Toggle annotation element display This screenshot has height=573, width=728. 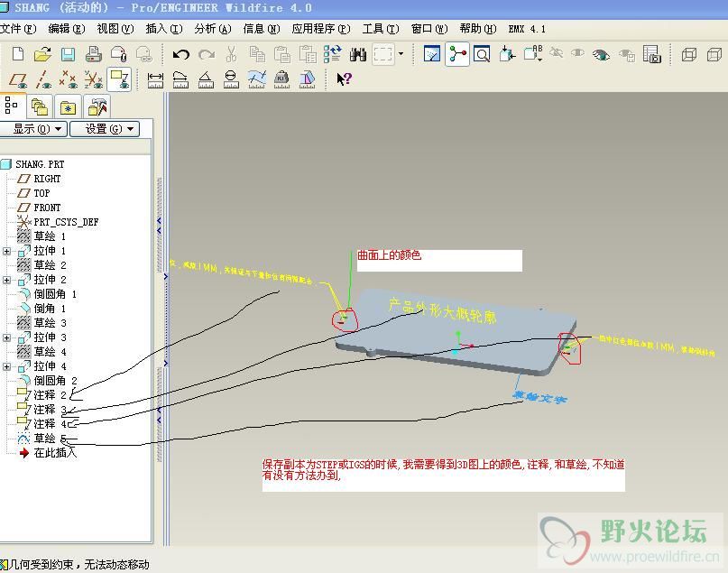(x=119, y=79)
